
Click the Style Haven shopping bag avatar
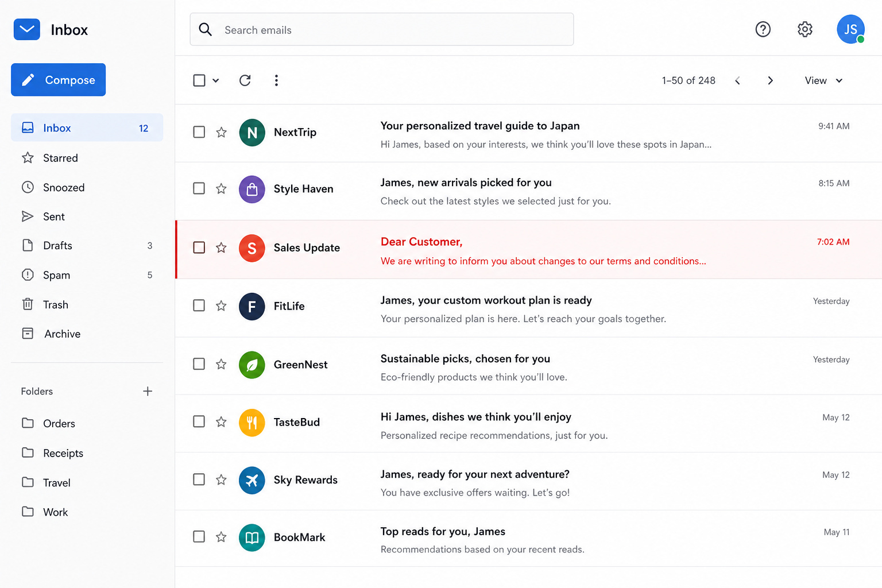click(x=252, y=189)
